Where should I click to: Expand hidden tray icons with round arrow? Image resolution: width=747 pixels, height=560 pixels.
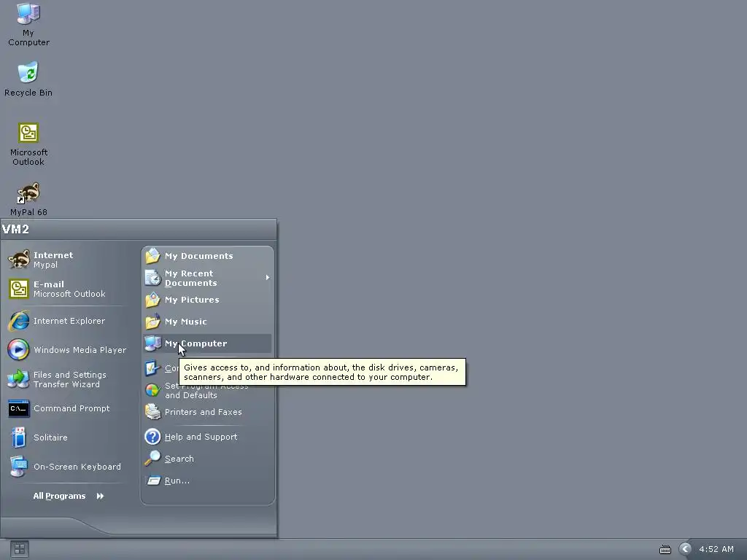tap(685, 549)
